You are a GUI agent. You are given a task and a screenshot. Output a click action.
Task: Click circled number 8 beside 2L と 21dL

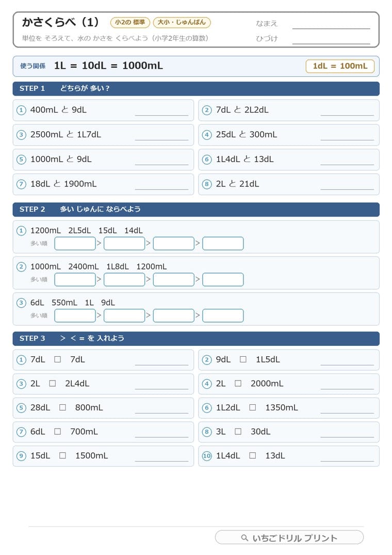[x=207, y=184]
